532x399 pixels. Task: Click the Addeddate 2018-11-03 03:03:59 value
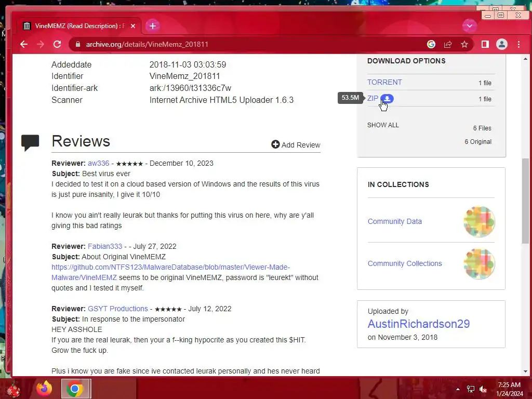click(188, 65)
